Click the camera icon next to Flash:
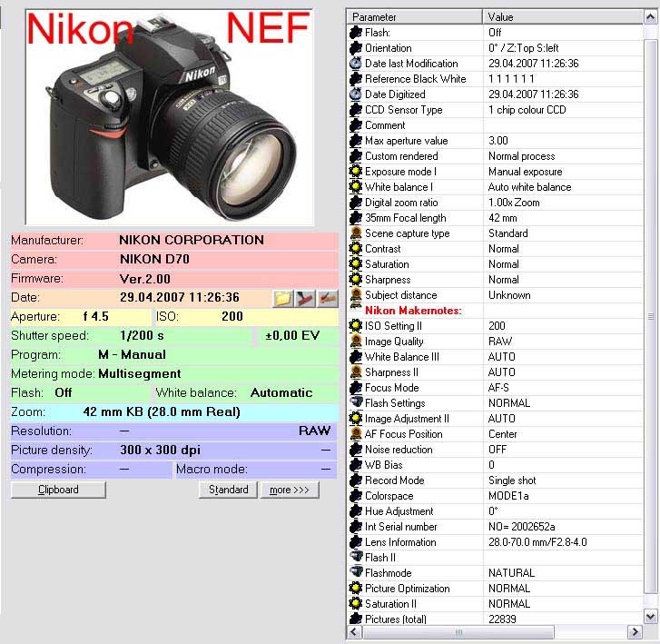 coord(356,33)
